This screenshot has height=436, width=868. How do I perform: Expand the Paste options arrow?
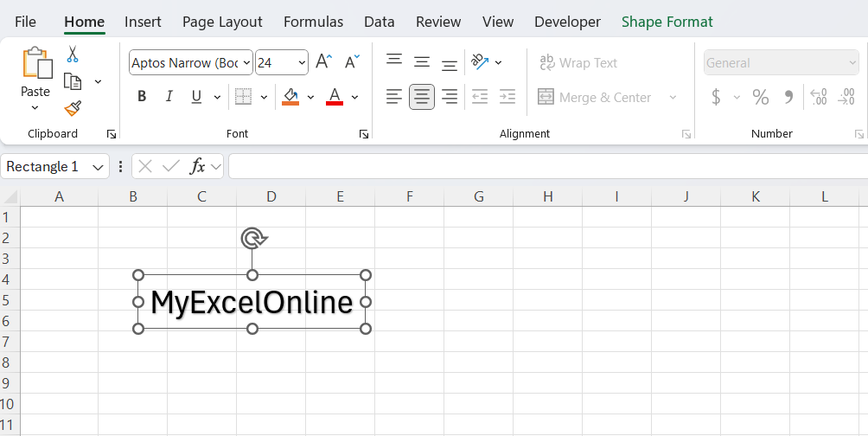coord(35,107)
